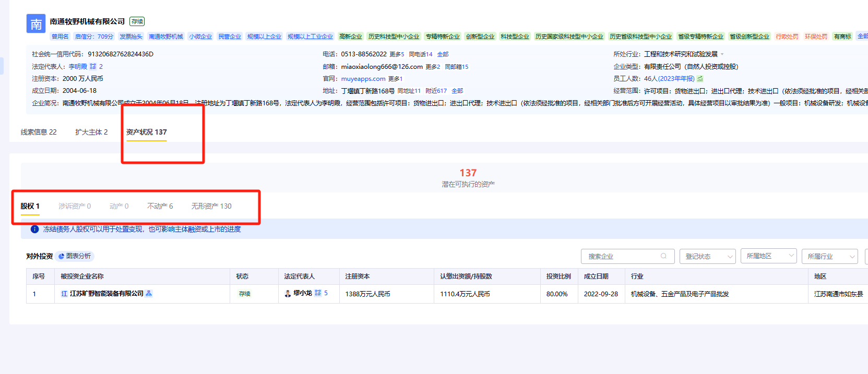Screen dimensions: 868x374
Task: Open the 动产 0 sub-tab
Action: [x=119, y=206]
